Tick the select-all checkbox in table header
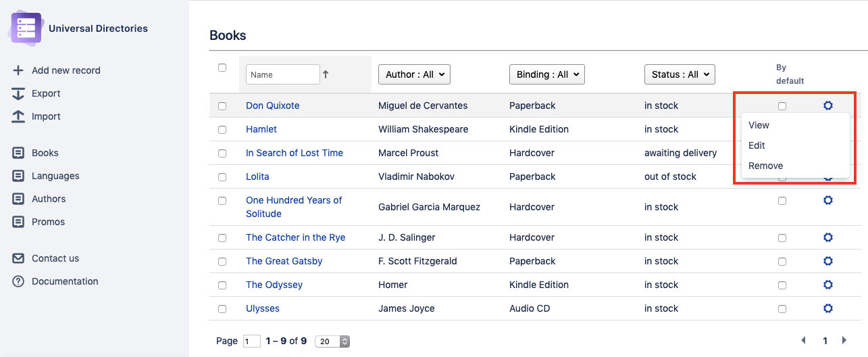868x357 pixels. 222,68
